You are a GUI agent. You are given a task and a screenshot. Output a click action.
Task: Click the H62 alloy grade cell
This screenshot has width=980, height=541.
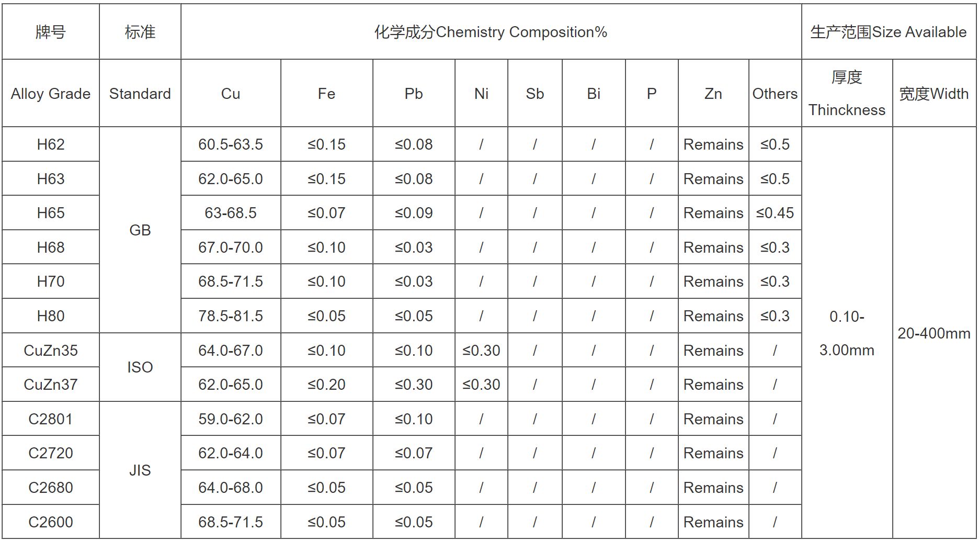click(x=51, y=144)
